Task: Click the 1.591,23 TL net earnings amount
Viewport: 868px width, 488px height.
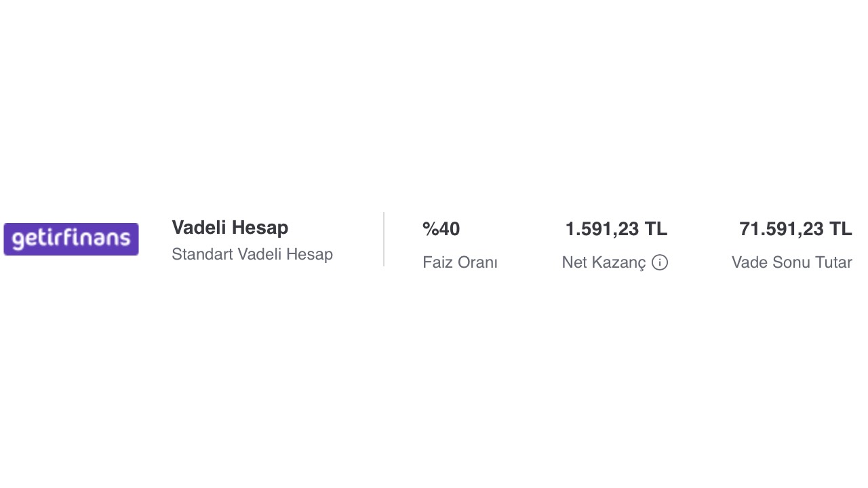Action: pos(616,229)
